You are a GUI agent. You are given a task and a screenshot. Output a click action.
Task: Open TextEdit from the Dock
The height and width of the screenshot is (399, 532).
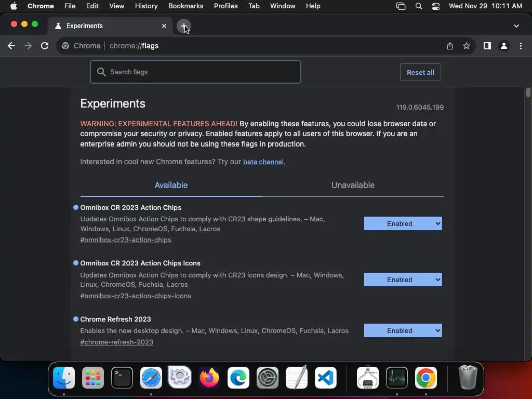(297, 378)
